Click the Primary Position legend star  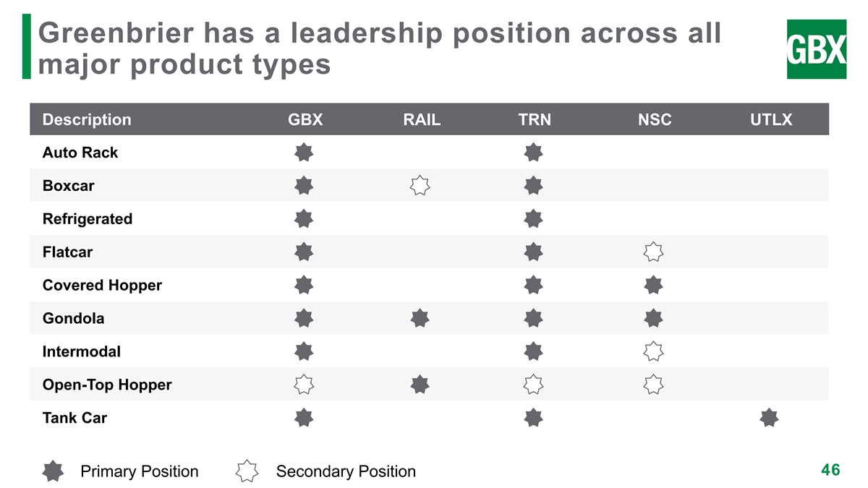click(x=53, y=471)
